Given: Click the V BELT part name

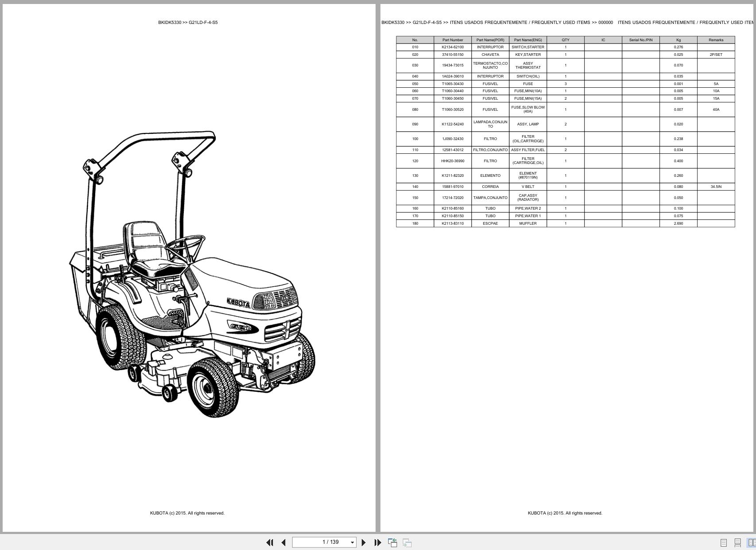Looking at the screenshot, I should pos(528,187).
